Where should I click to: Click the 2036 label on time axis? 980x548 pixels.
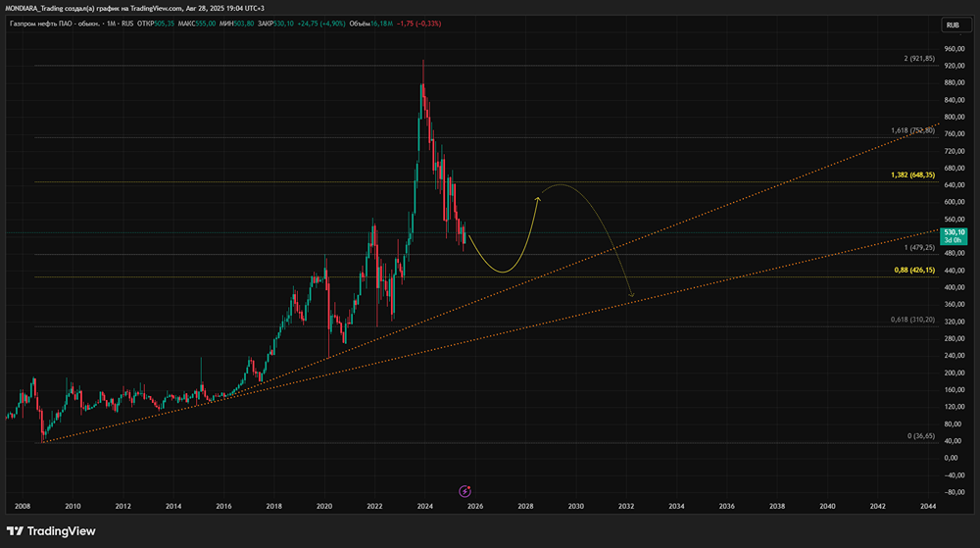tap(727, 506)
